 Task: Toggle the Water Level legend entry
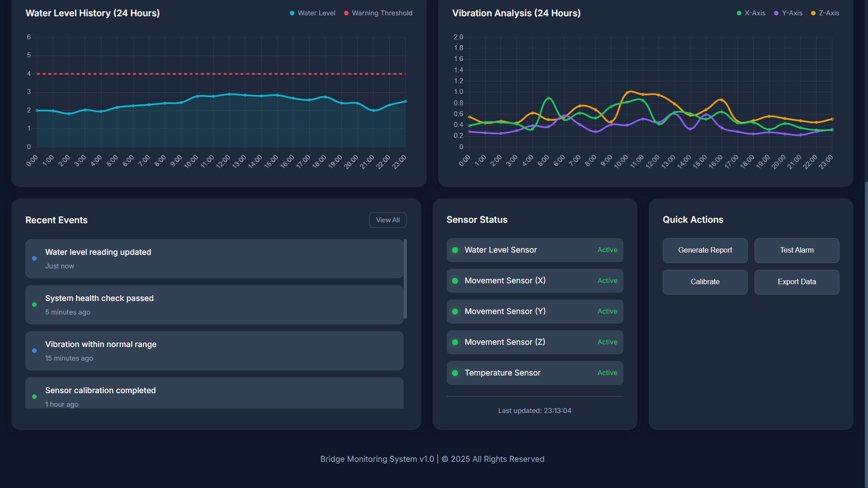(x=312, y=13)
